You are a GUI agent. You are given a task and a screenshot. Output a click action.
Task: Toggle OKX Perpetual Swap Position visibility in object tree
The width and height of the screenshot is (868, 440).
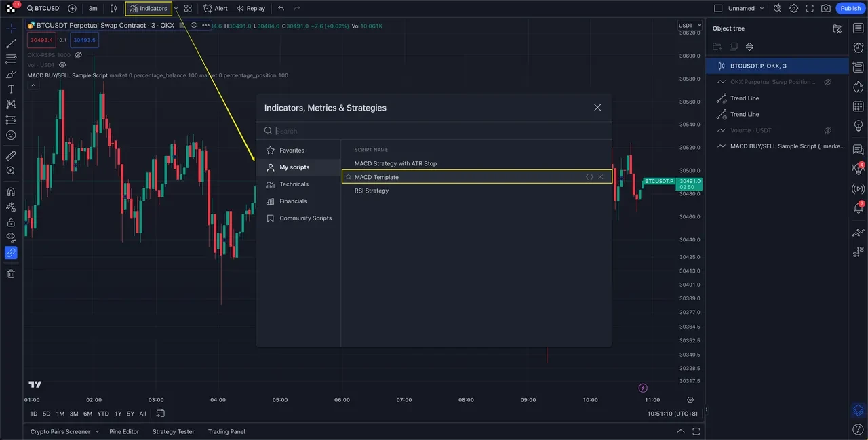(827, 82)
